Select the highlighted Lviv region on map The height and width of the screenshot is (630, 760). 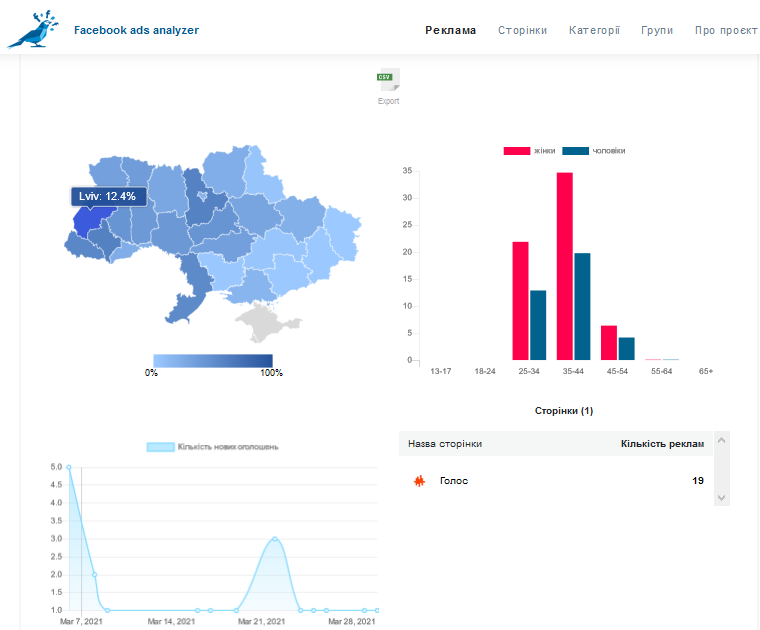93,220
